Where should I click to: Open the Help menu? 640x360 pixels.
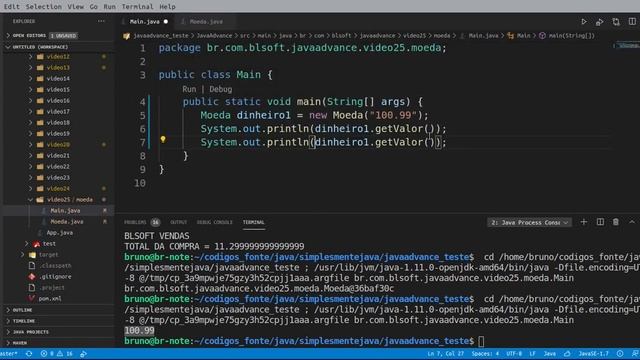tap(167, 7)
